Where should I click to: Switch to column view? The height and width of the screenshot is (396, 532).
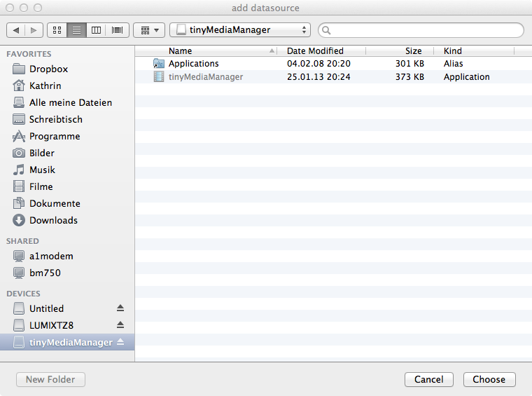pos(97,30)
